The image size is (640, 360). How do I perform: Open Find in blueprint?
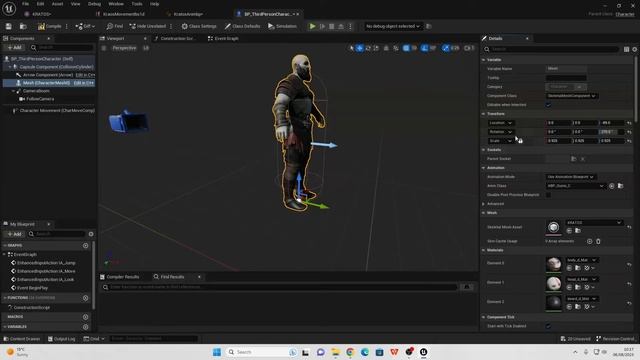(115, 26)
